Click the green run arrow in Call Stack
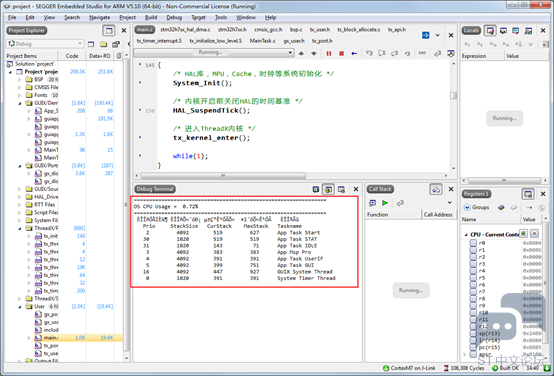Viewport: 554px width, 376px height. point(385,203)
